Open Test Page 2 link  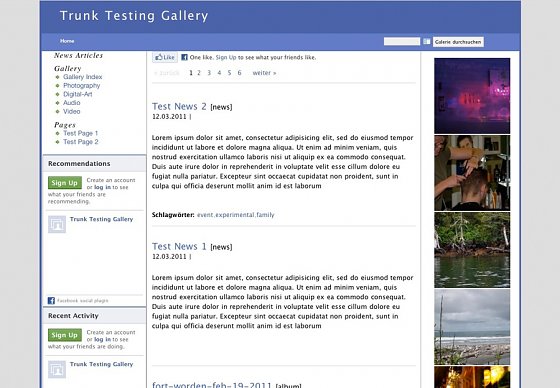pos(81,142)
